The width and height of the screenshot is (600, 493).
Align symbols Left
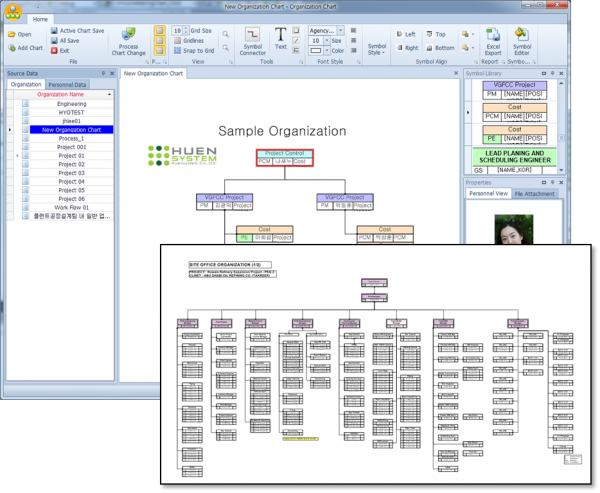(x=405, y=34)
